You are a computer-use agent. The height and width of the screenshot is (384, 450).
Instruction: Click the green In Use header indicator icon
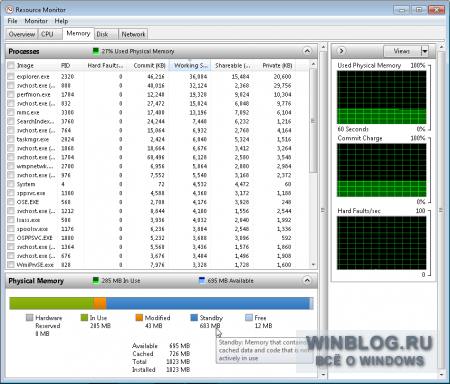[x=96, y=280]
